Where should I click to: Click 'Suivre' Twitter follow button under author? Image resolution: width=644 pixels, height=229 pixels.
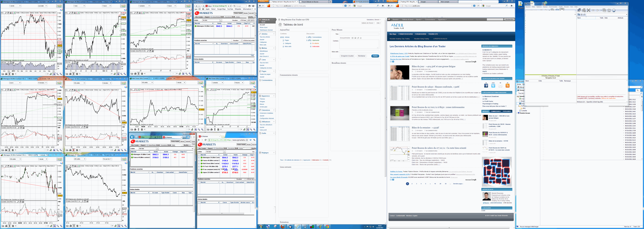486,203
